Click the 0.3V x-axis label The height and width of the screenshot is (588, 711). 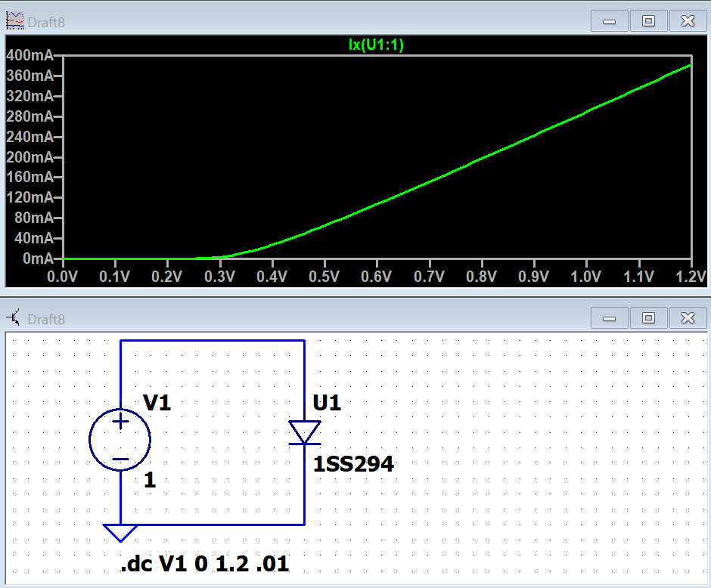[219, 277]
